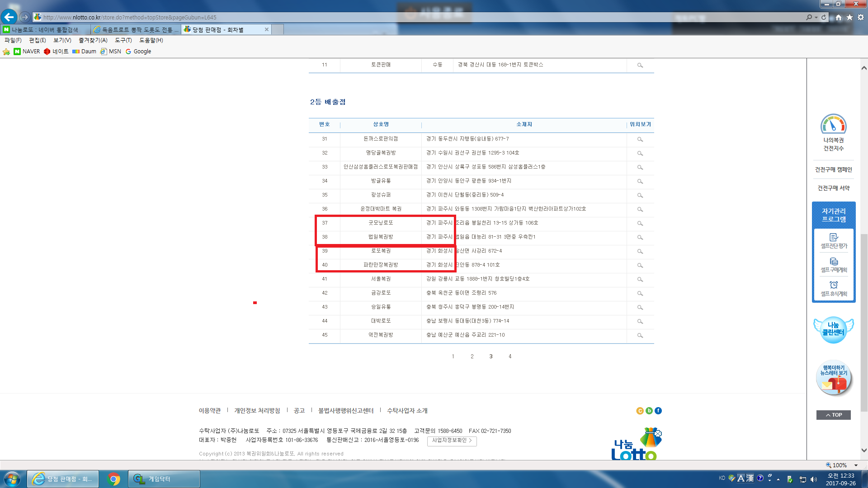The height and width of the screenshot is (488, 868).
Task: Launch Chrome from the taskbar
Action: pos(113,479)
